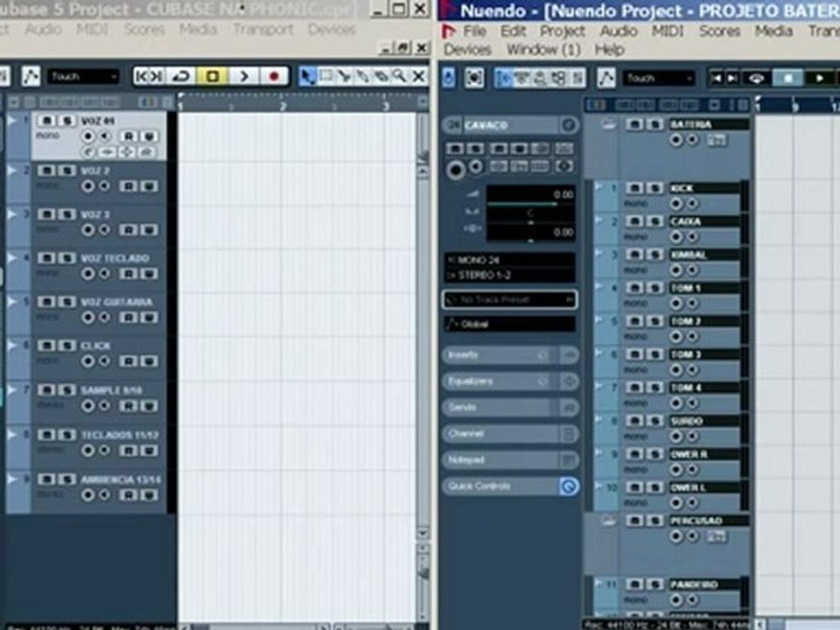
Task: Select the Split scissors tool in Cubase toolbar
Action: [344, 77]
